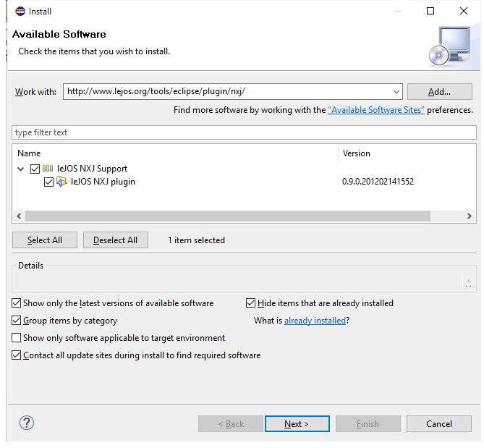This screenshot has height=448, width=484.
Task: Open the Work with site dropdown
Action: click(x=396, y=92)
